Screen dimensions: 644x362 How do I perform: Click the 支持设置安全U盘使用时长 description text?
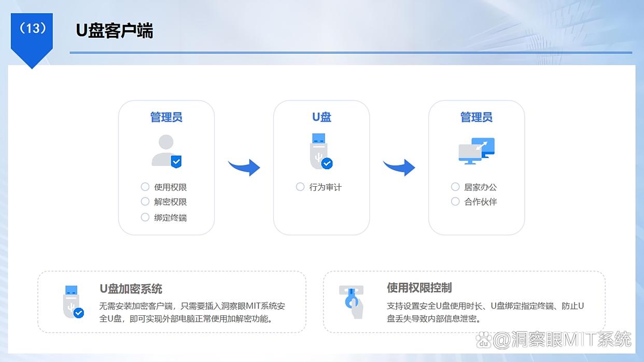tap(486, 312)
